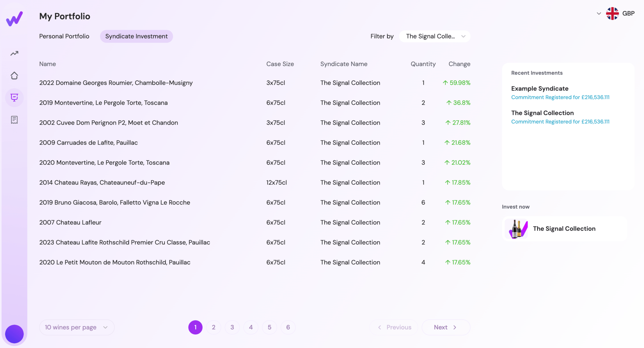The image size is (644, 348).
Task: Select 2020 Le Petit Mouton de Mouton Rothschild
Action: pyautogui.click(x=255, y=262)
